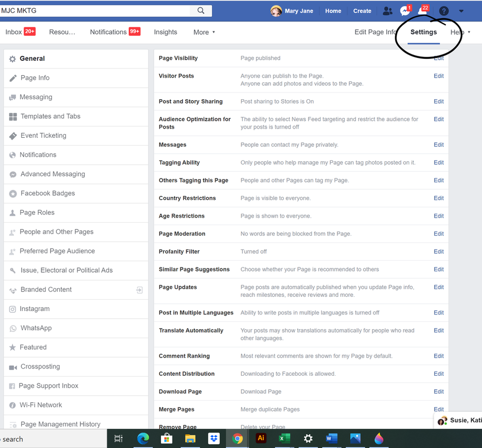Screen dimensions: 482x448
Task: Open Dropbox from the taskbar
Action: tap(214, 438)
